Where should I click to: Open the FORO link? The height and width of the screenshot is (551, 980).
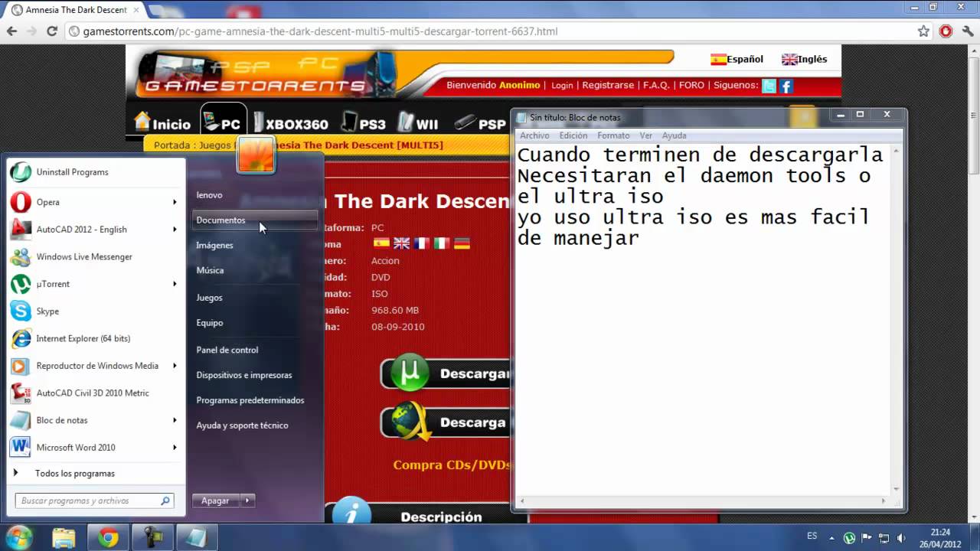[x=691, y=86]
